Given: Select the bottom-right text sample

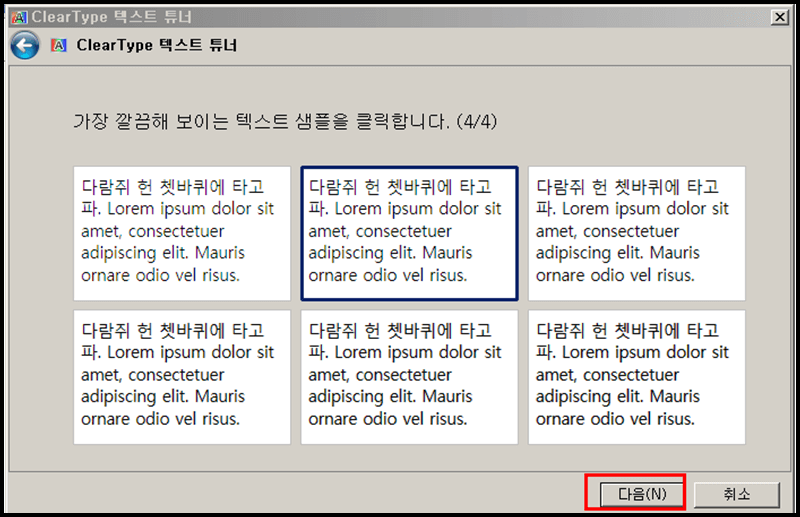Looking at the screenshot, I should pos(637,377).
